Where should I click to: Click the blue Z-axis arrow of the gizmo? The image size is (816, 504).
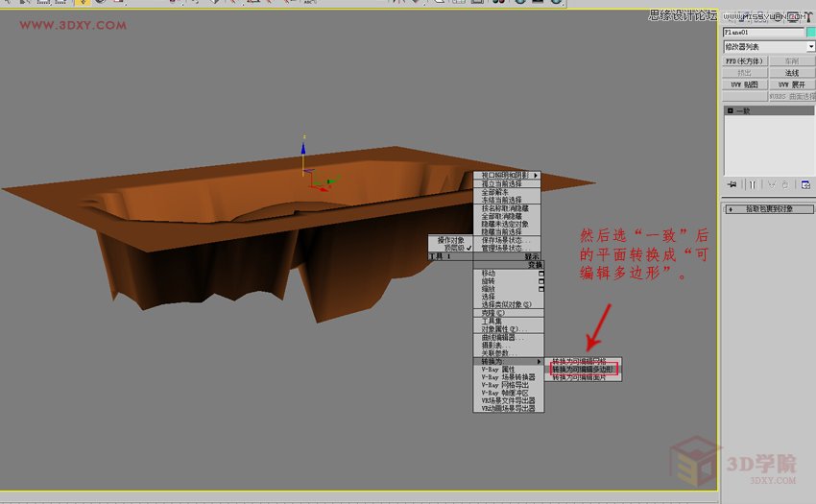pyautogui.click(x=303, y=149)
